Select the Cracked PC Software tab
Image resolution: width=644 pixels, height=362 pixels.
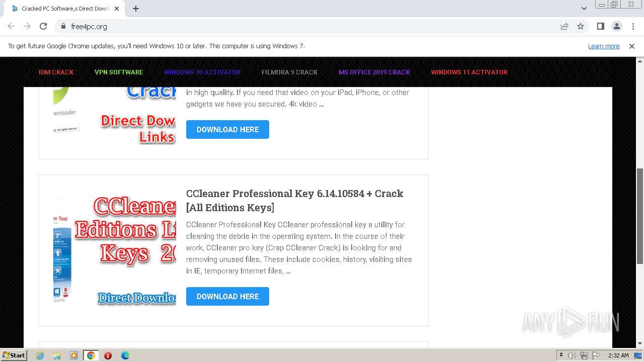64,9
